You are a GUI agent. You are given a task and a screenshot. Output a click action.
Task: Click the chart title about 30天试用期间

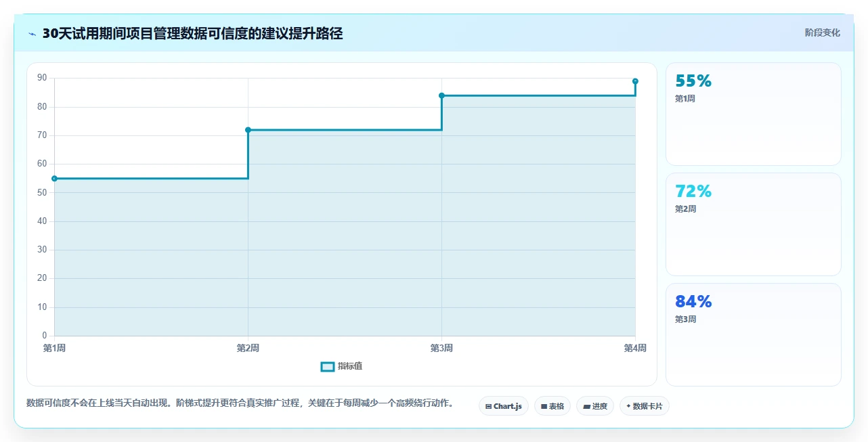(192, 34)
